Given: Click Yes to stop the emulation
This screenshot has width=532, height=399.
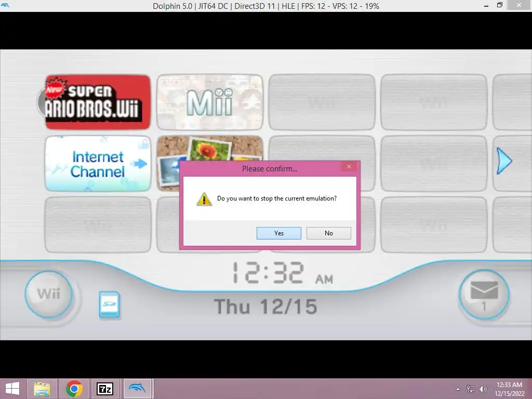Looking at the screenshot, I should tap(278, 233).
